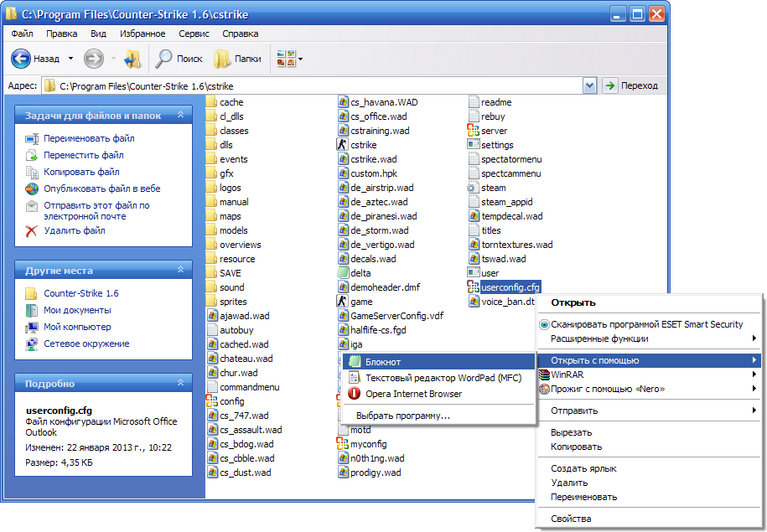The width and height of the screenshot is (767, 532).
Task: Select the cstrike application icon
Action: tap(342, 145)
